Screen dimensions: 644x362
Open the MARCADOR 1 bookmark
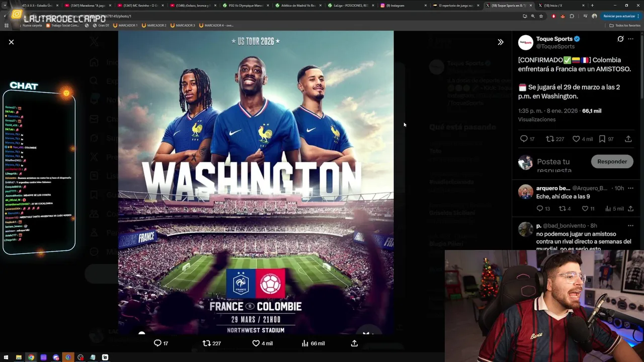pos(125,25)
